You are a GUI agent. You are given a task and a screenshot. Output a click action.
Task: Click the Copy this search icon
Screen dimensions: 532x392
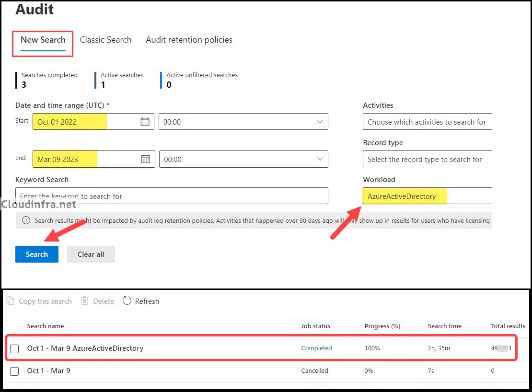pyautogui.click(x=11, y=301)
